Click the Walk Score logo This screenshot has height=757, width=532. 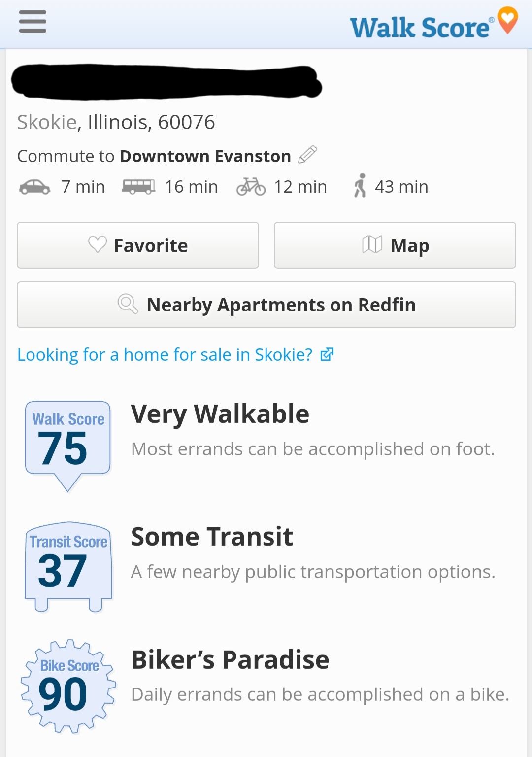coord(433,25)
